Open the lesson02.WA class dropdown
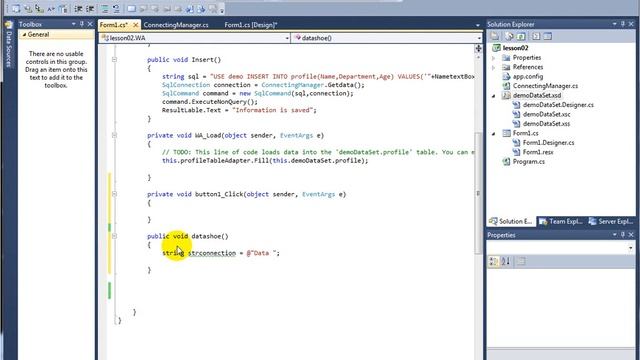Image resolution: width=640 pixels, height=360 pixels. (287, 38)
